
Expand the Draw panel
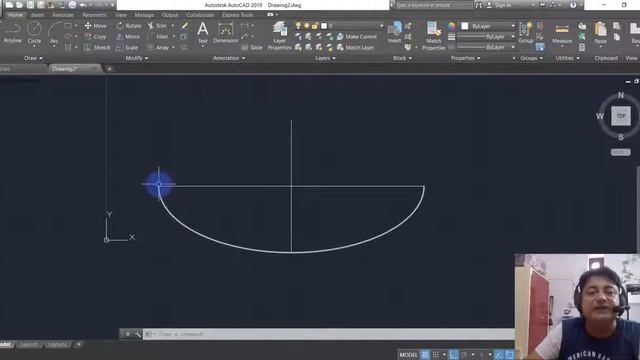tap(33, 58)
